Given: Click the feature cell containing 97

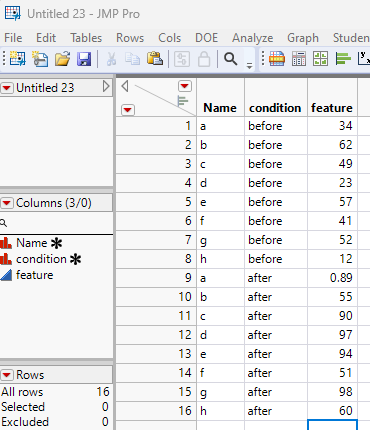Looking at the screenshot, I should (332, 335).
